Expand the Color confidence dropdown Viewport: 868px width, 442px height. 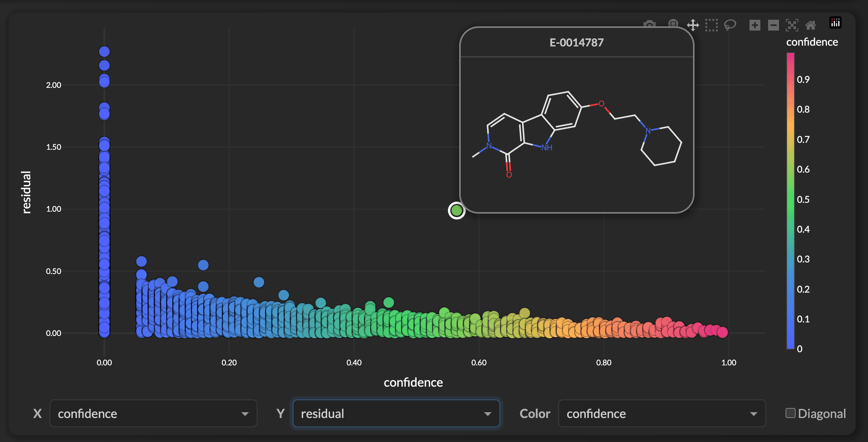(x=662, y=413)
